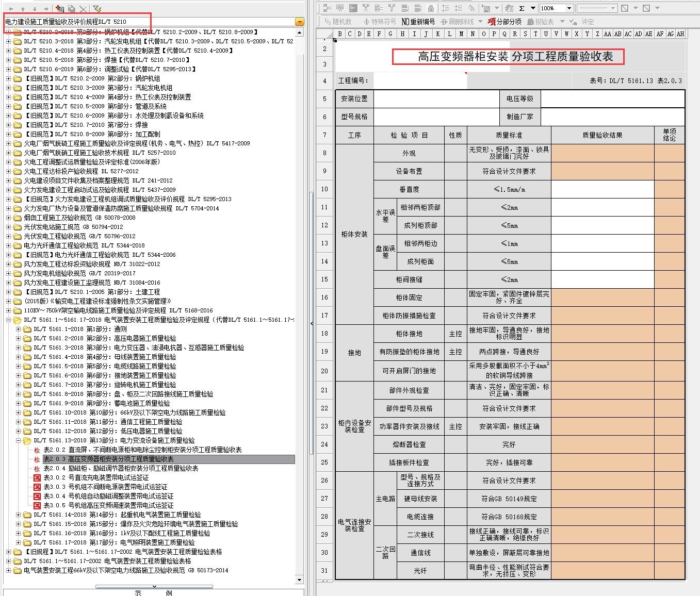Select 表3.0.4 号机组自动励磁调整装置 item
This screenshot has width=700, height=596.
tap(108, 496)
